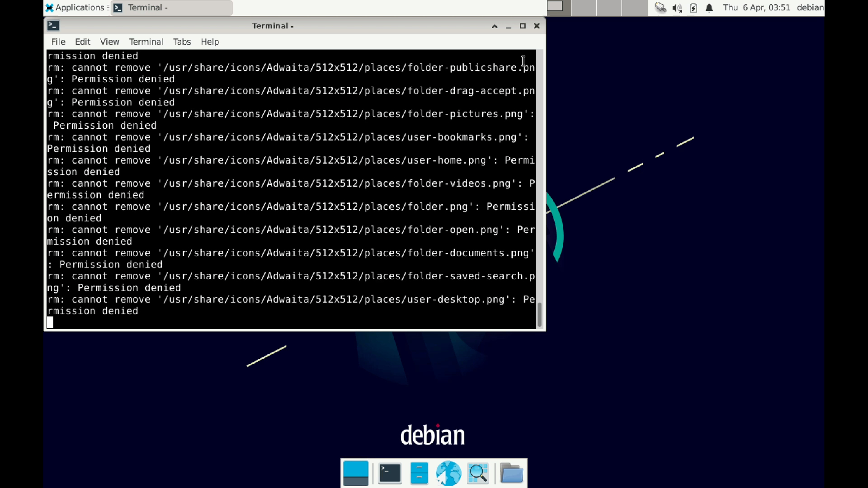Open the home folder icon in dock

[512, 473]
